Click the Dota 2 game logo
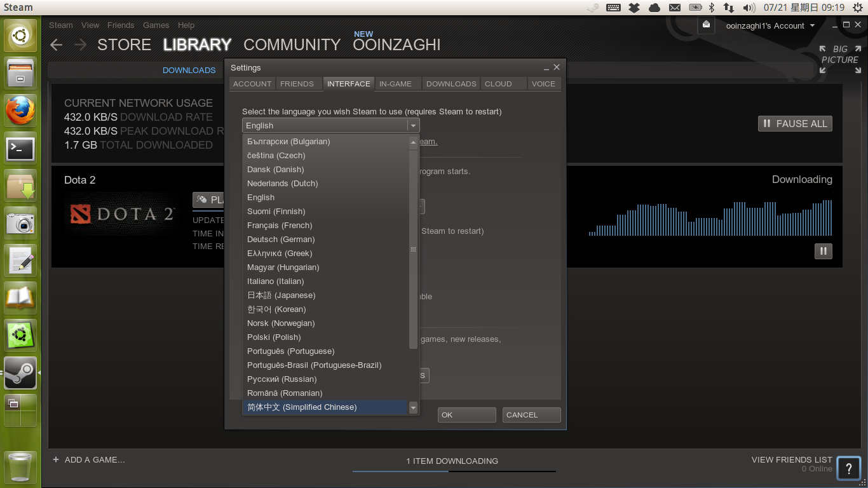Screen dimensions: 868x488 click(x=122, y=215)
